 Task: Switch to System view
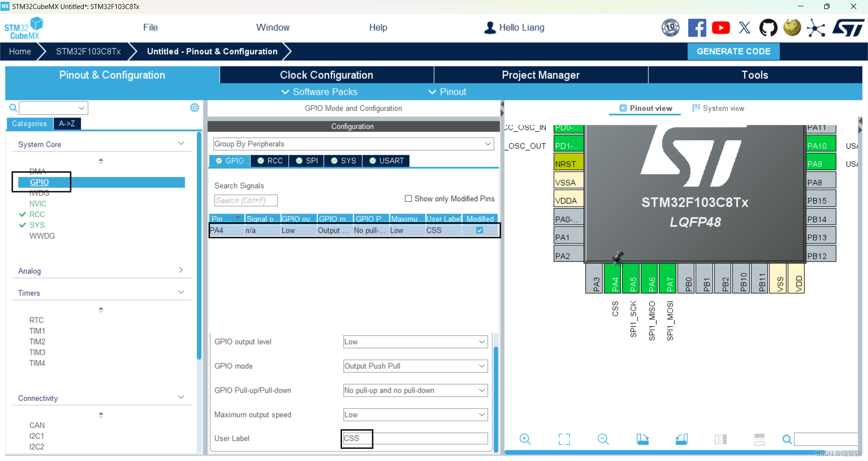(x=718, y=108)
